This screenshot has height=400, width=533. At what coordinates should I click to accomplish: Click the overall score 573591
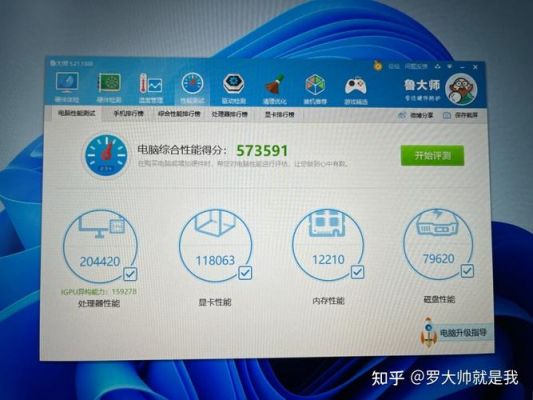click(262, 151)
